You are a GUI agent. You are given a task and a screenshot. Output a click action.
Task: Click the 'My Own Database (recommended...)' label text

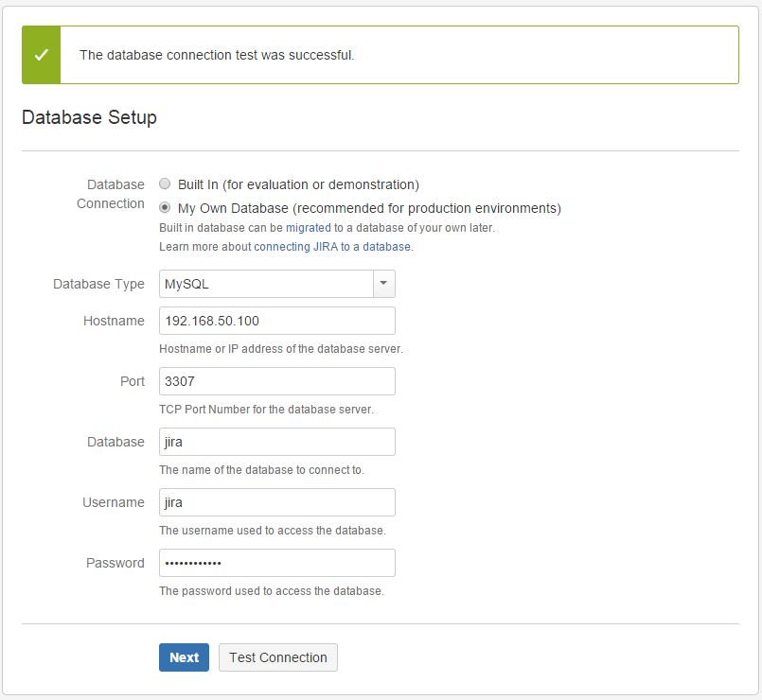coord(369,208)
